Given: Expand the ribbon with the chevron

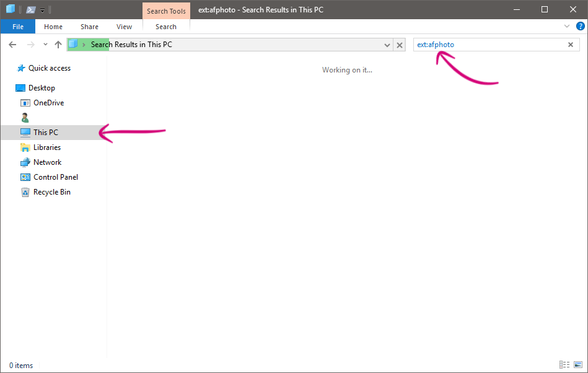Looking at the screenshot, I should pos(567,26).
